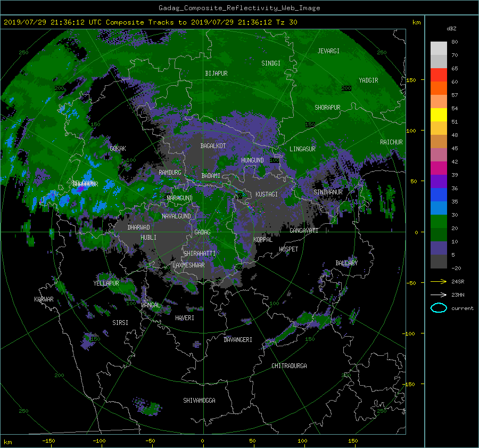Click the yellow 150 tick on right axis
This screenshot has height=448, width=479.
[411, 80]
